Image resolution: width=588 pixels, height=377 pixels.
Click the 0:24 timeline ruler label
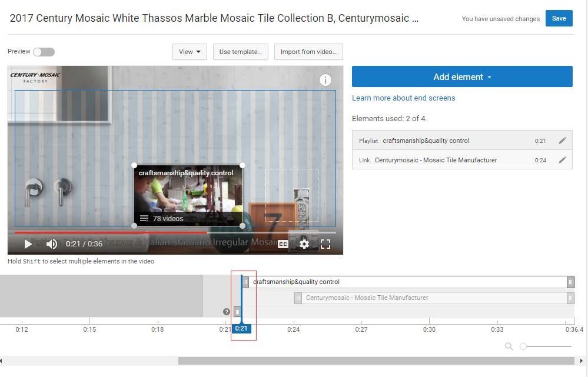(293, 329)
